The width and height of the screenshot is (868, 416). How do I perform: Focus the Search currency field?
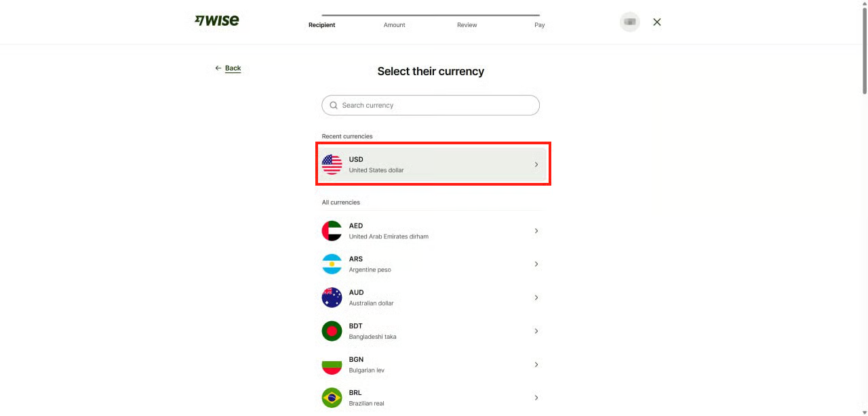coord(431,105)
